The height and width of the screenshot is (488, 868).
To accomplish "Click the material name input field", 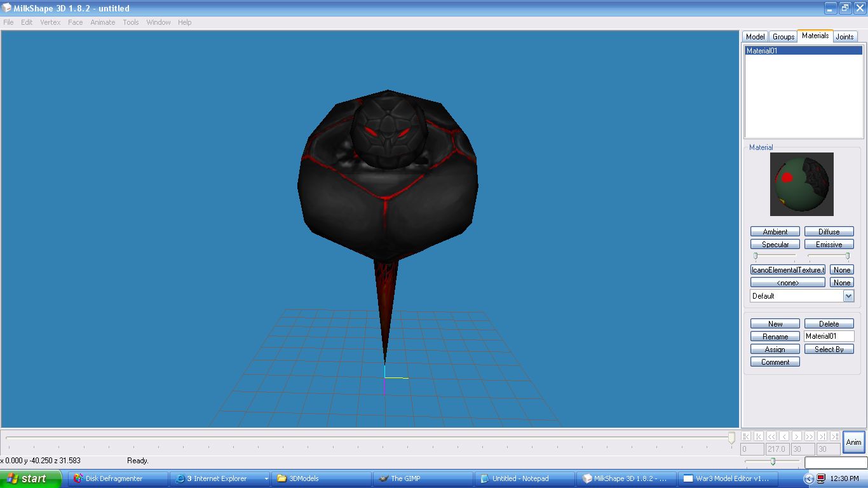I will pos(829,336).
